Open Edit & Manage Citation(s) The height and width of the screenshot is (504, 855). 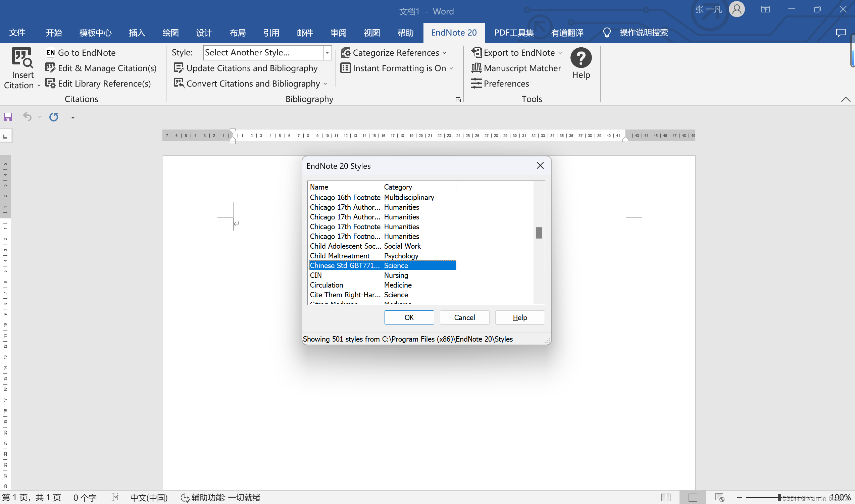[x=101, y=68]
